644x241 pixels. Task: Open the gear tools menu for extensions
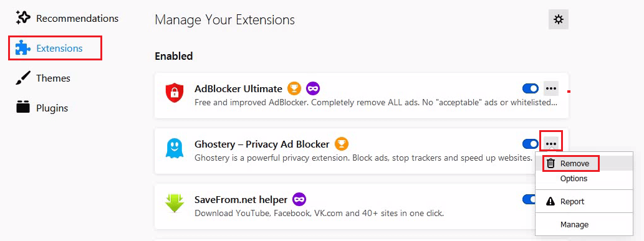point(558,19)
